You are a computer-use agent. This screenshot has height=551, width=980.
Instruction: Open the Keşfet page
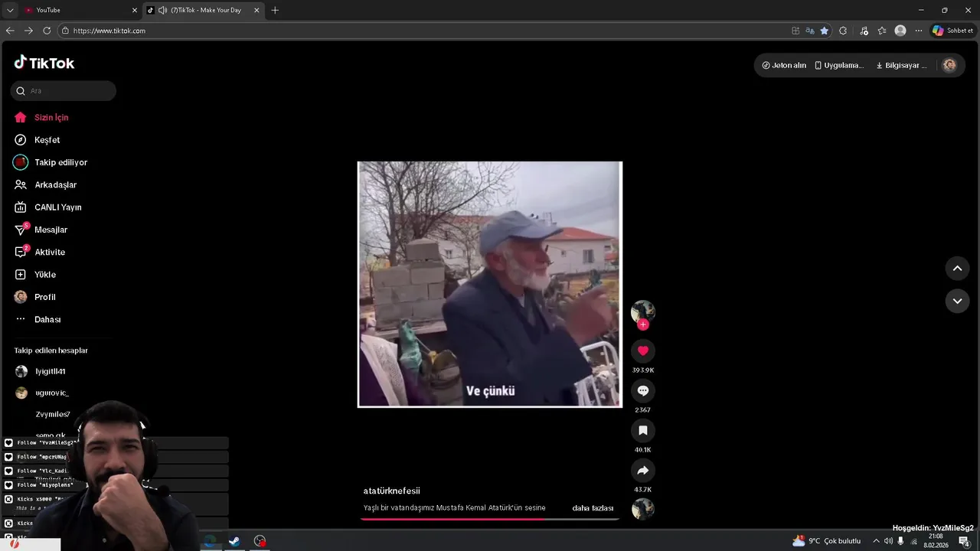tap(37, 140)
